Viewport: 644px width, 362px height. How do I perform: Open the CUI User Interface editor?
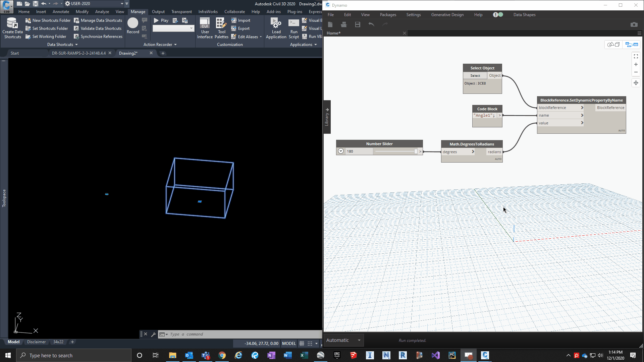[x=205, y=28]
